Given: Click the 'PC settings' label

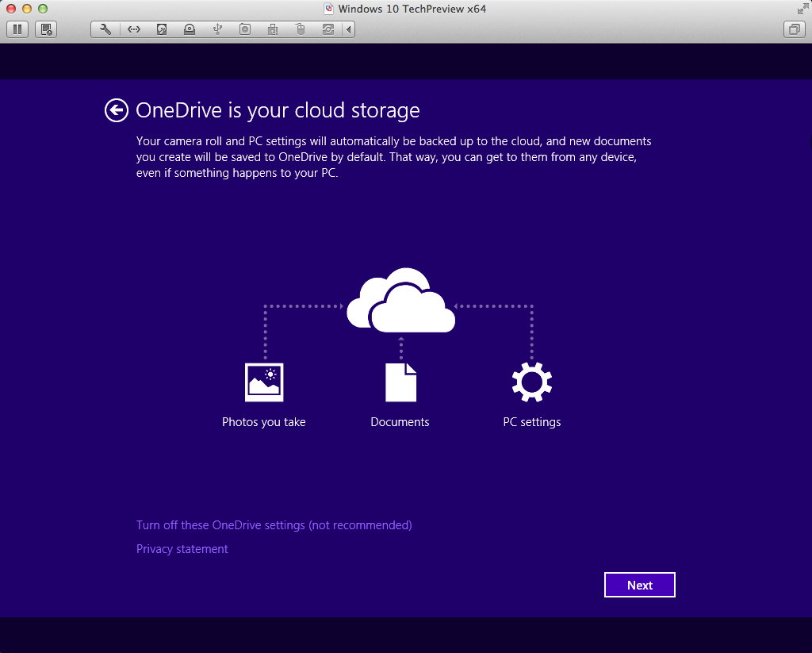Looking at the screenshot, I should (532, 422).
